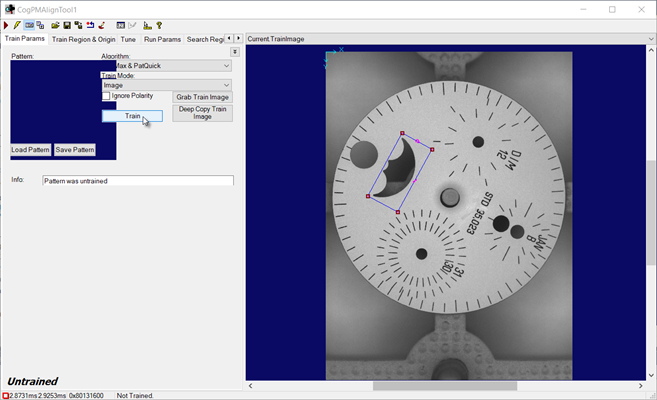Click the Electric mode lightning bolt icon
The height and width of the screenshot is (400, 657).
click(17, 25)
